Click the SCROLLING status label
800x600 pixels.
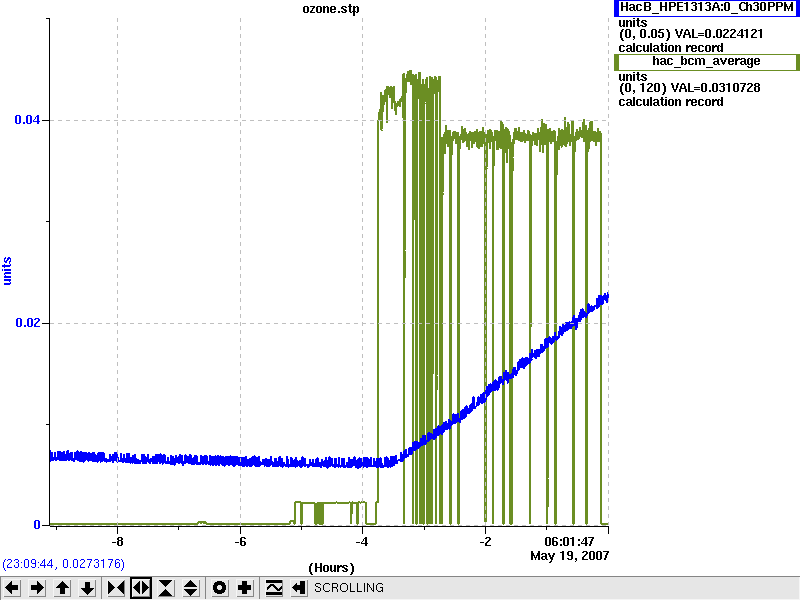(x=349, y=588)
